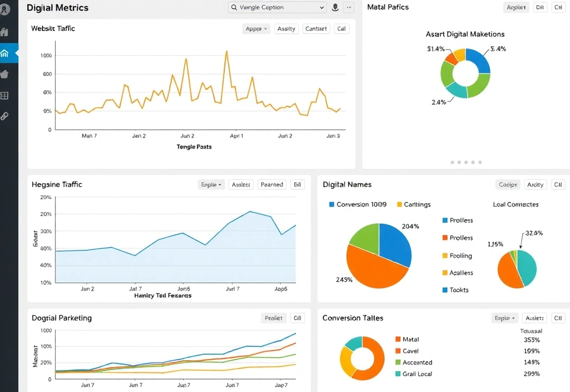The width and height of the screenshot is (570, 392).
Task: Click the house icon in sidebar
Action: click(5, 74)
